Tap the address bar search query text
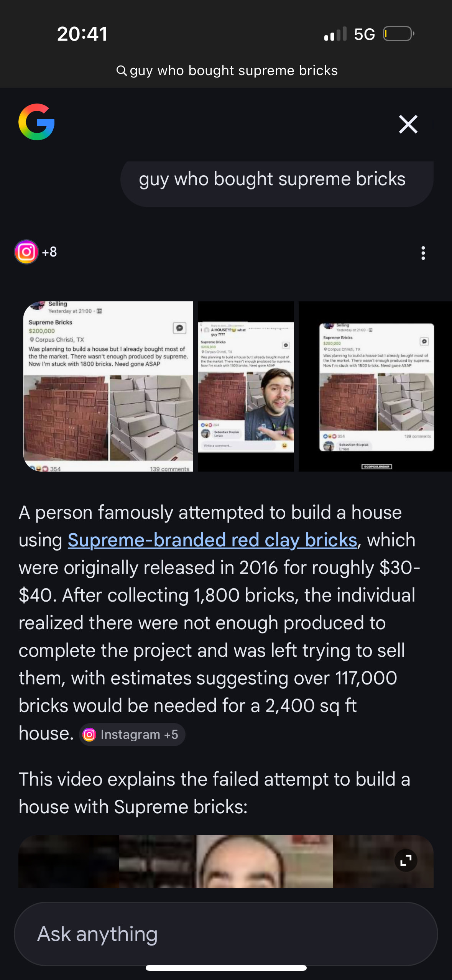The image size is (452, 980). click(x=233, y=71)
